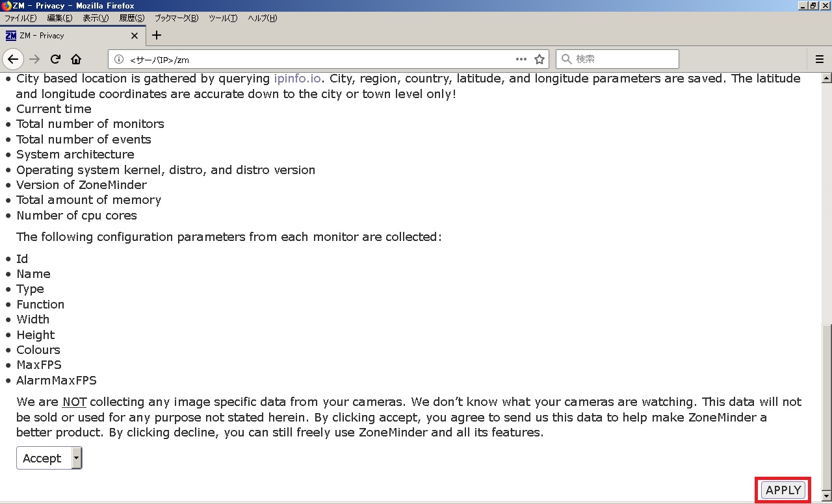The width and height of the screenshot is (832, 504).
Task: Click the 'AlarmMaxFPS' parameter item
Action: (57, 381)
